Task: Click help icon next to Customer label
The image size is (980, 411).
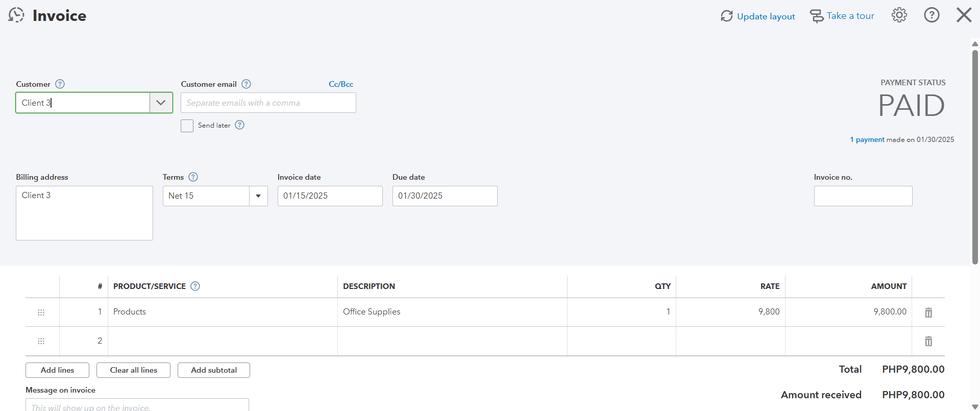Action: (60, 84)
